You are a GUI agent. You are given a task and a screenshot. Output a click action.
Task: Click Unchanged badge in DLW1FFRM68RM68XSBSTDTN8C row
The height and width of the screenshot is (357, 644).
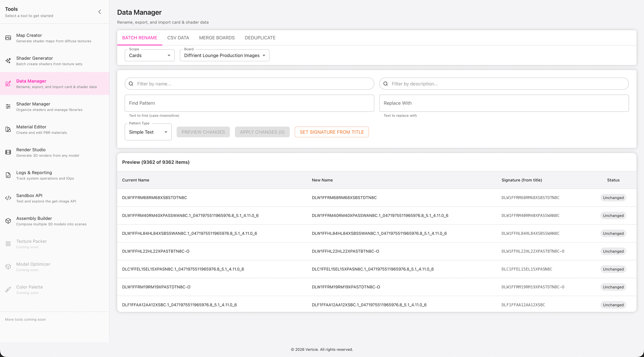coord(613,198)
